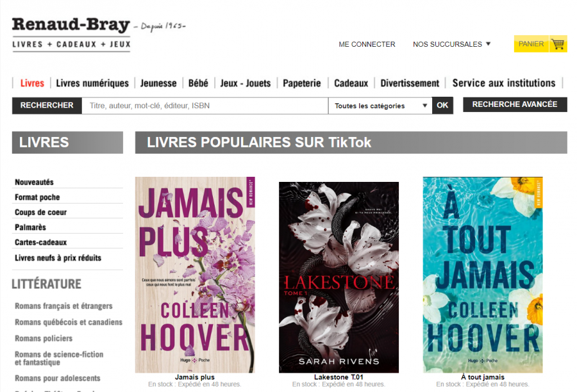Image resolution: width=577 pixels, height=392 pixels.
Task: Open Lakestone Tome 1 book cover
Action: 339,277
